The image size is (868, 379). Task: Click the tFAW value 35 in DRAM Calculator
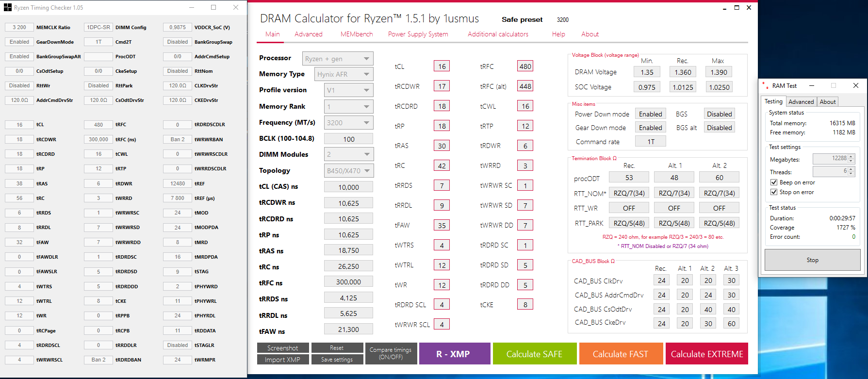[442, 226]
